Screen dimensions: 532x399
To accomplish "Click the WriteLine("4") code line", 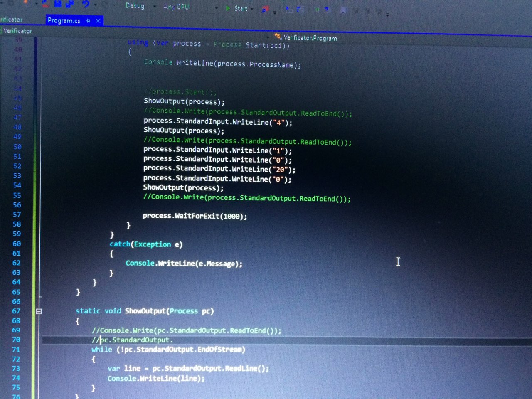I will click(218, 122).
